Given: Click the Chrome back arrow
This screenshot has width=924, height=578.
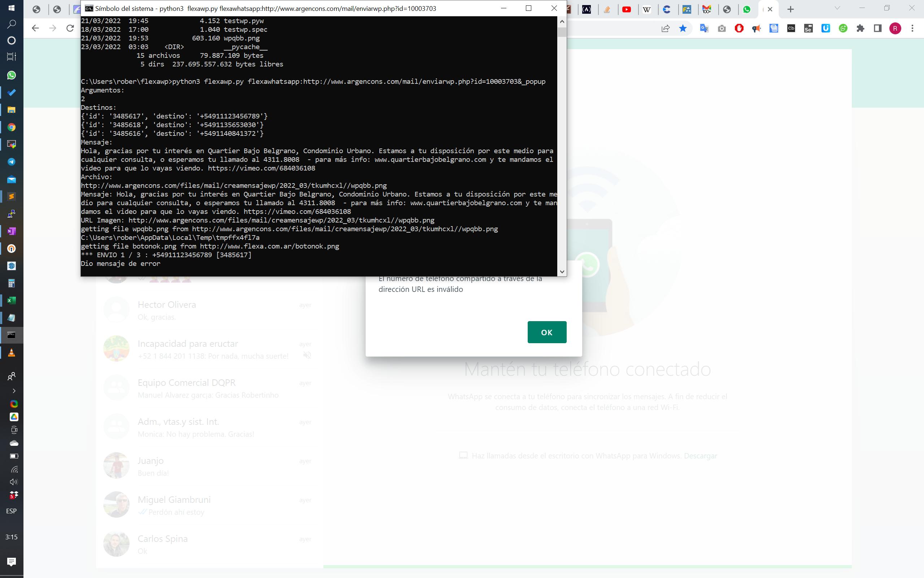Looking at the screenshot, I should point(35,28).
